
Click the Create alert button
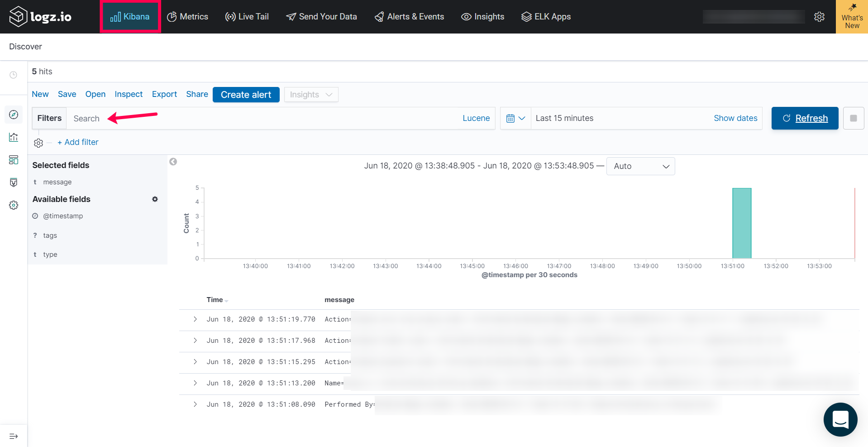(246, 95)
